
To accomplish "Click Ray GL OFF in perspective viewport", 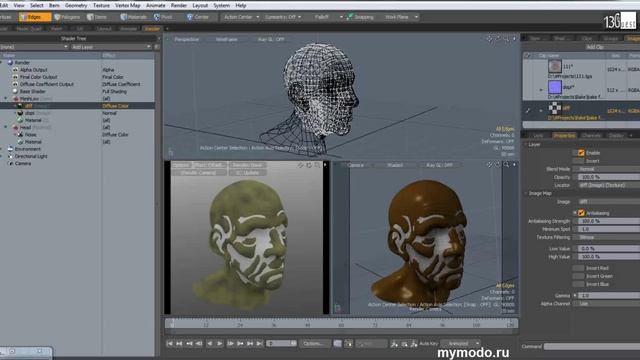I will point(271,39).
